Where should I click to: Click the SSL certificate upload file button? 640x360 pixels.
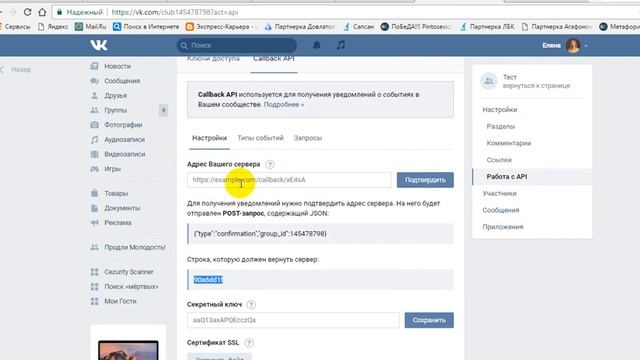[220, 357]
